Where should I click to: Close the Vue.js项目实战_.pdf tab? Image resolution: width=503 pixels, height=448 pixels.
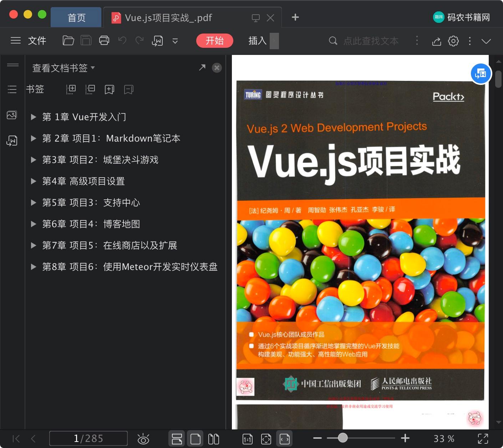[270, 18]
